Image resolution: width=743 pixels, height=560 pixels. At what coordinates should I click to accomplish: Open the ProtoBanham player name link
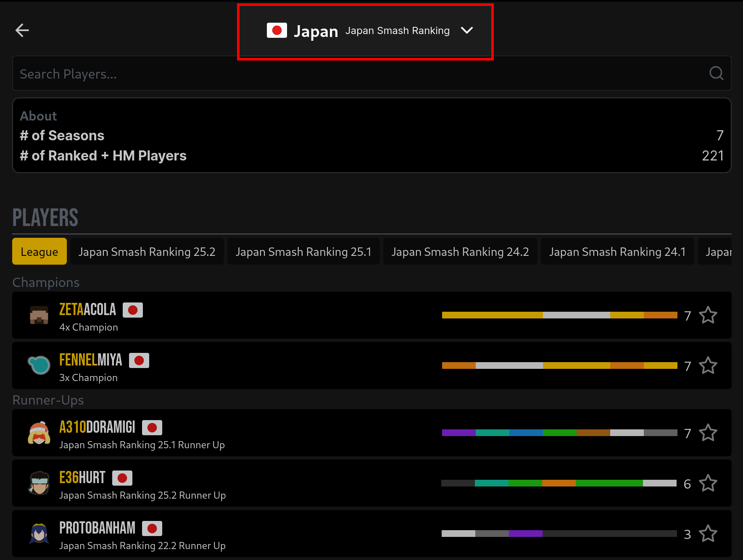pos(97,528)
